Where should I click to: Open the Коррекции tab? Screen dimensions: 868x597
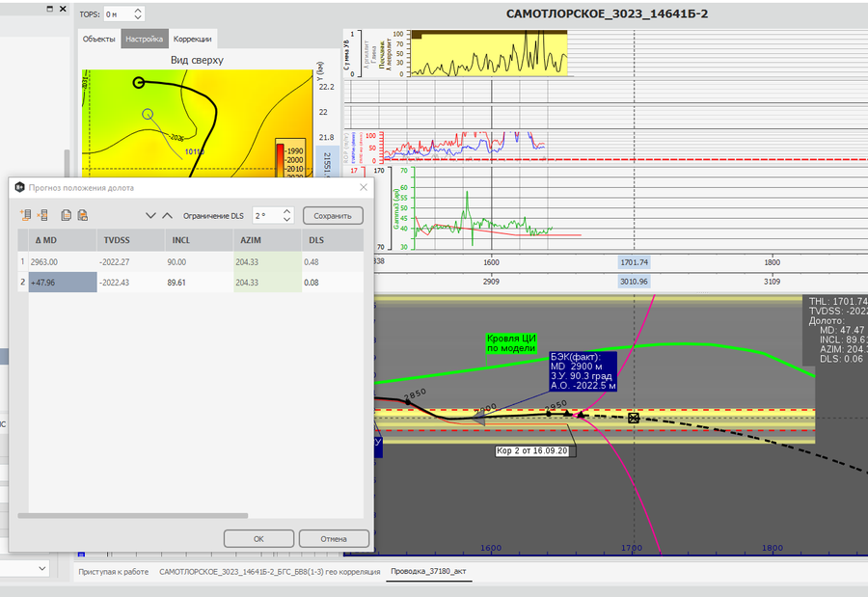[x=192, y=39]
